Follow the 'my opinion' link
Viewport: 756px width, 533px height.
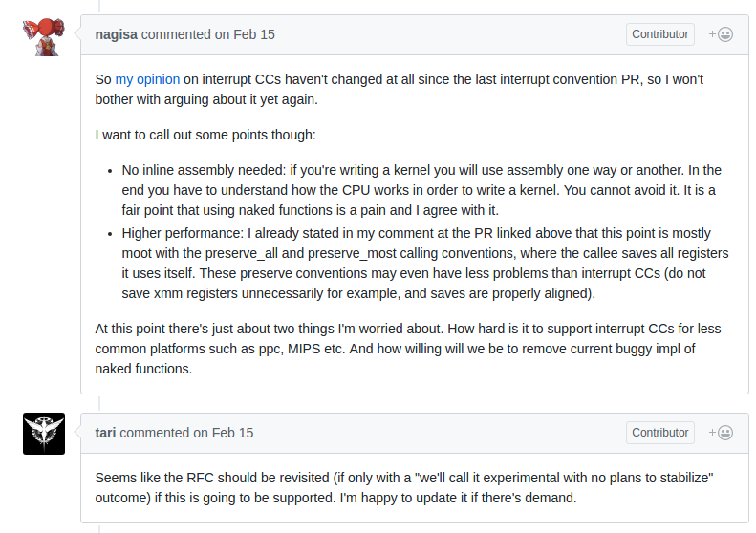coord(147,79)
